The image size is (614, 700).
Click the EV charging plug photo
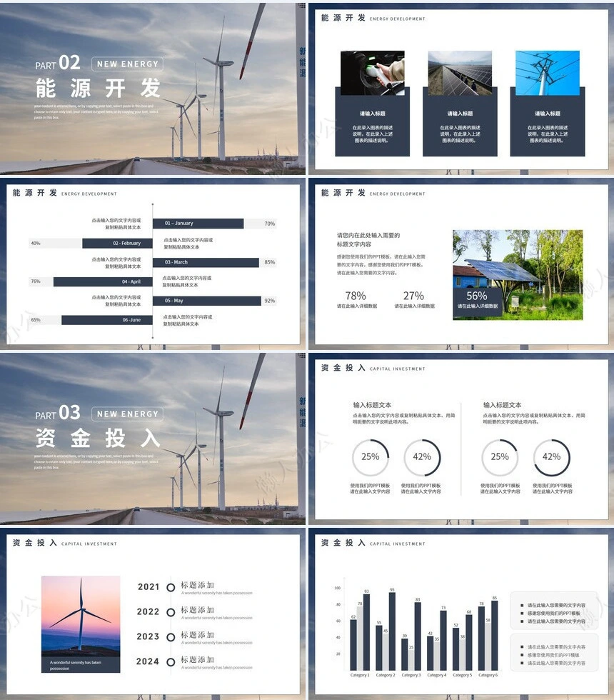(x=372, y=72)
